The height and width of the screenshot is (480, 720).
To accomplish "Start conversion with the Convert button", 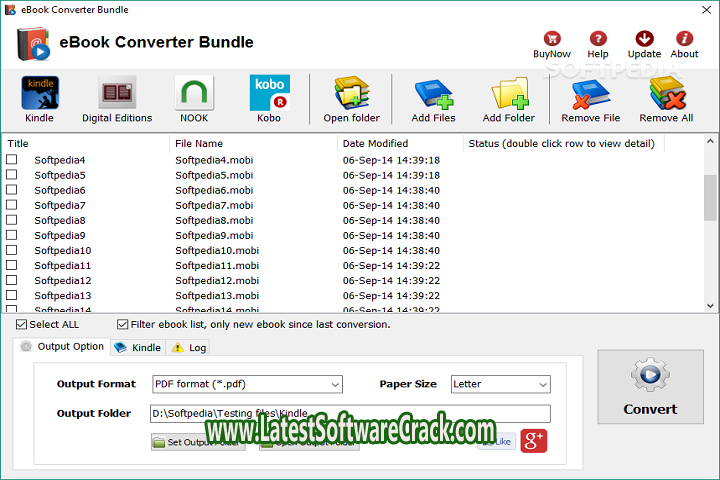I will click(650, 387).
